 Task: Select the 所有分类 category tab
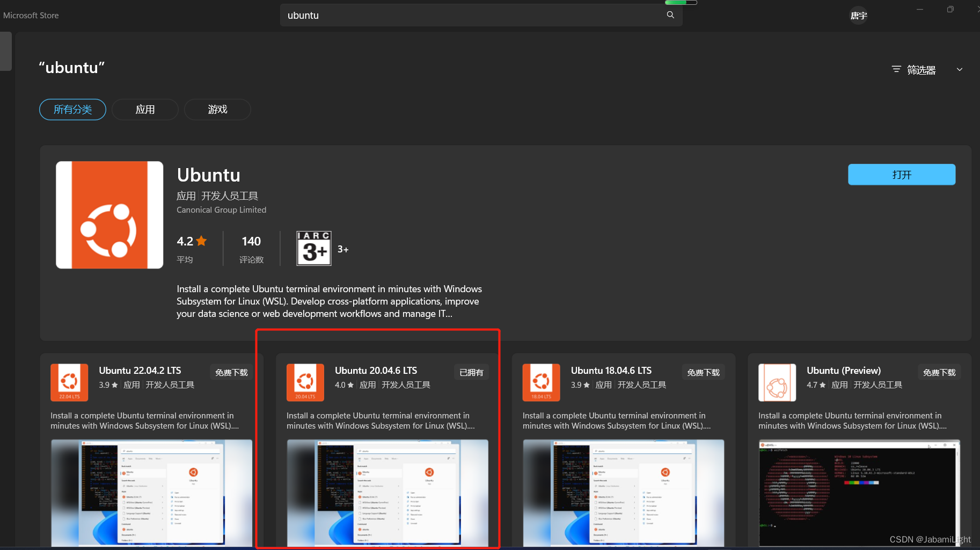(72, 110)
